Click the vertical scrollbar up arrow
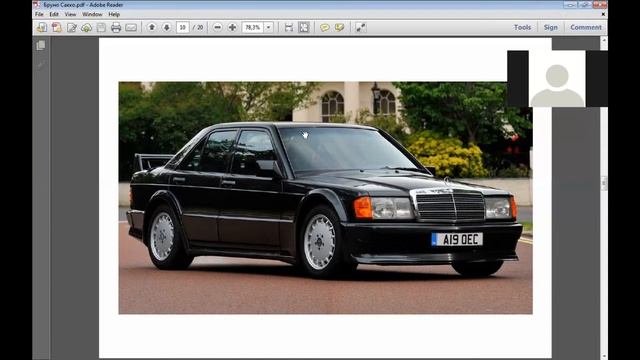Screen dimensions: 640x360 [604, 40]
